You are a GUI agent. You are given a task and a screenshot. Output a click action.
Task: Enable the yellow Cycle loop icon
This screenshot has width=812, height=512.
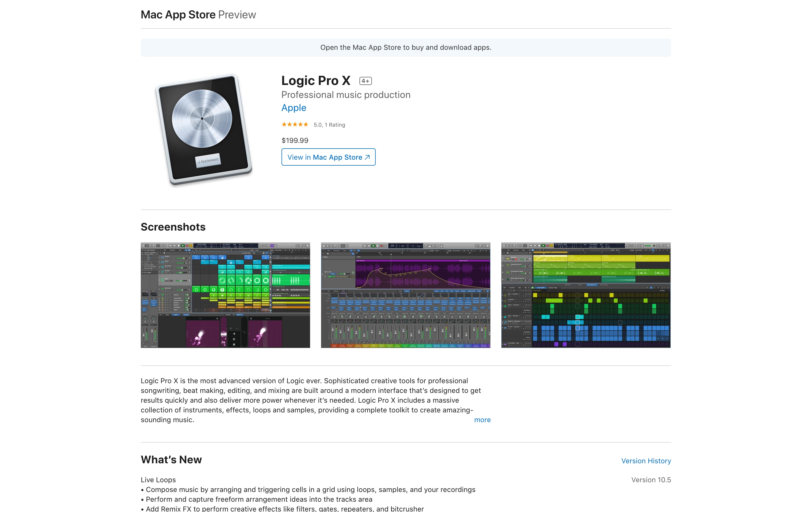191,246
